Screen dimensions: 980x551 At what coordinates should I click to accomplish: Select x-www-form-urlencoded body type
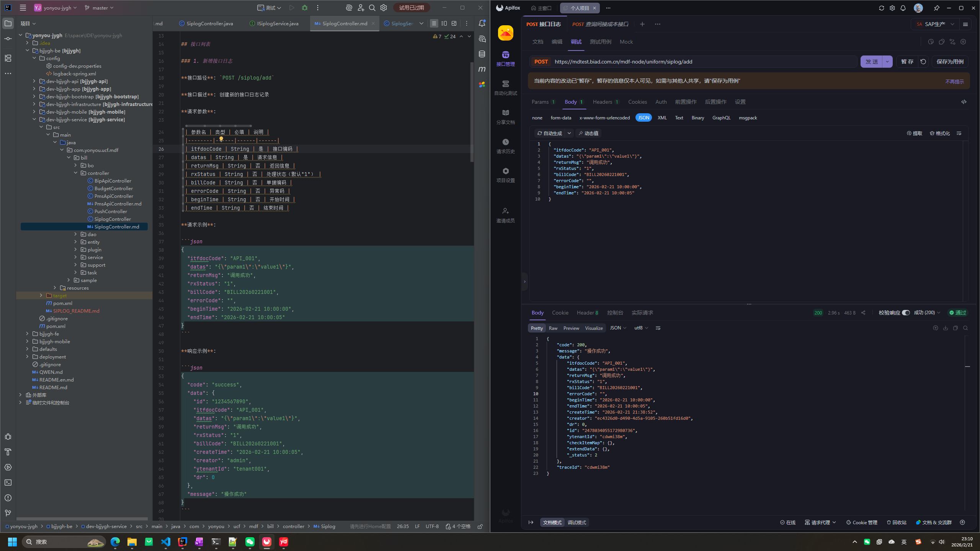point(604,118)
